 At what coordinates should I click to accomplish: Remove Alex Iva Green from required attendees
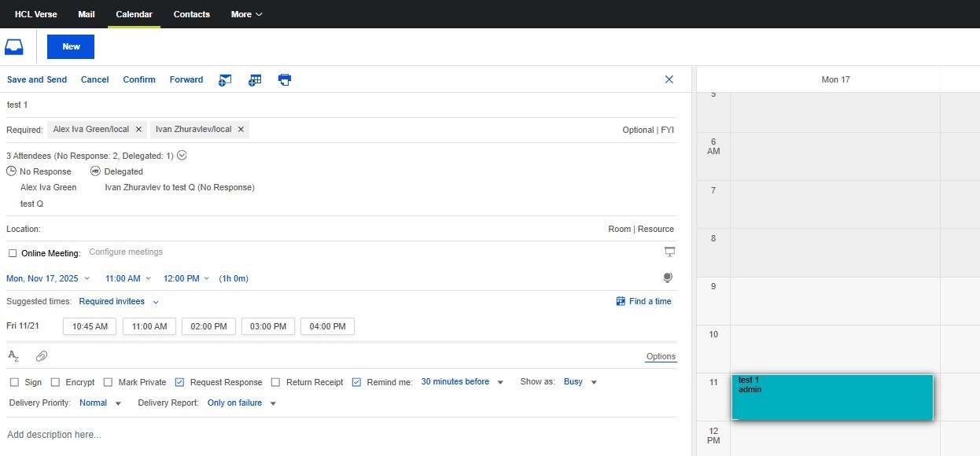click(x=138, y=130)
